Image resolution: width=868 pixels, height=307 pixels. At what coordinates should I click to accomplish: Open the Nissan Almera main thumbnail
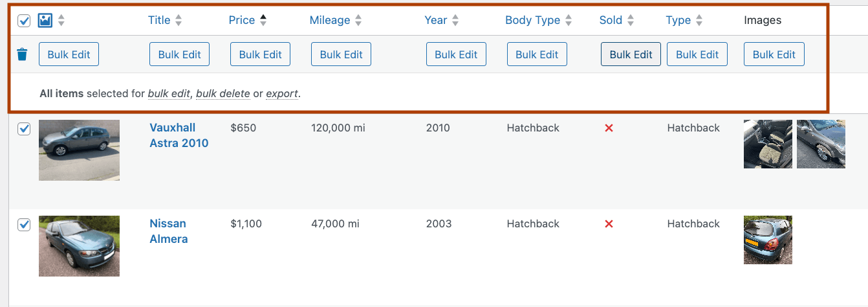click(x=79, y=246)
